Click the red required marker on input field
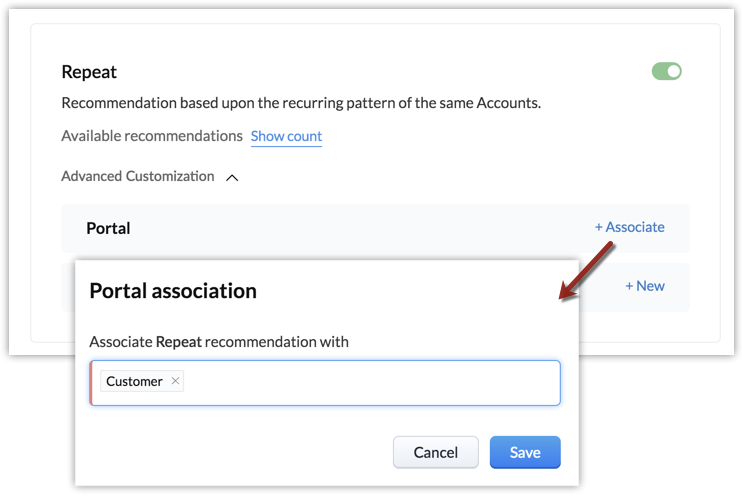Viewport: 742px width, 499px height. tap(91, 382)
